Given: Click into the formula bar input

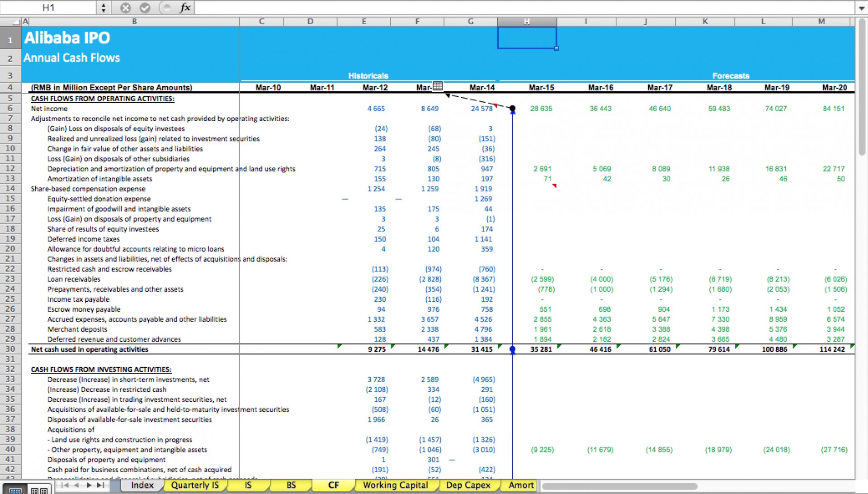Looking at the screenshot, I should [524, 8].
